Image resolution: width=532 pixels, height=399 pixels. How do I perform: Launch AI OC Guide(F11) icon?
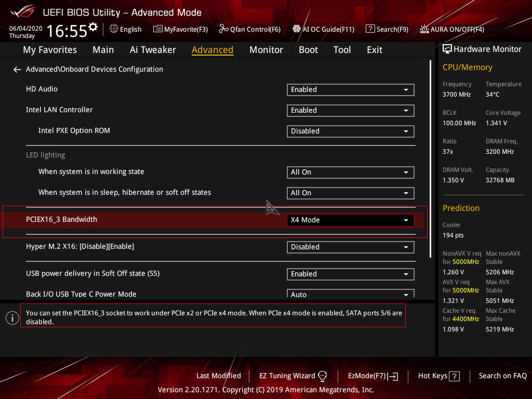coord(297,29)
